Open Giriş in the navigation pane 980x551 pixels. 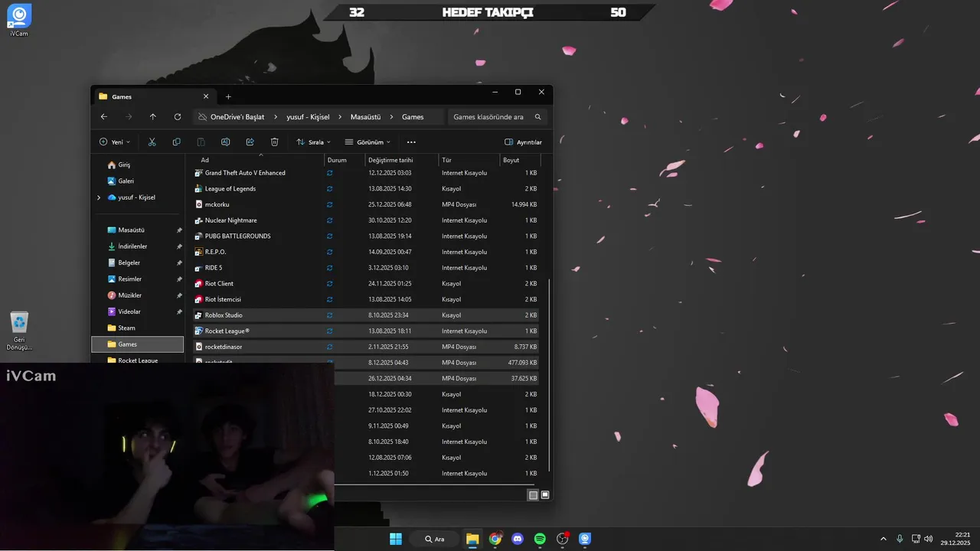(x=124, y=165)
